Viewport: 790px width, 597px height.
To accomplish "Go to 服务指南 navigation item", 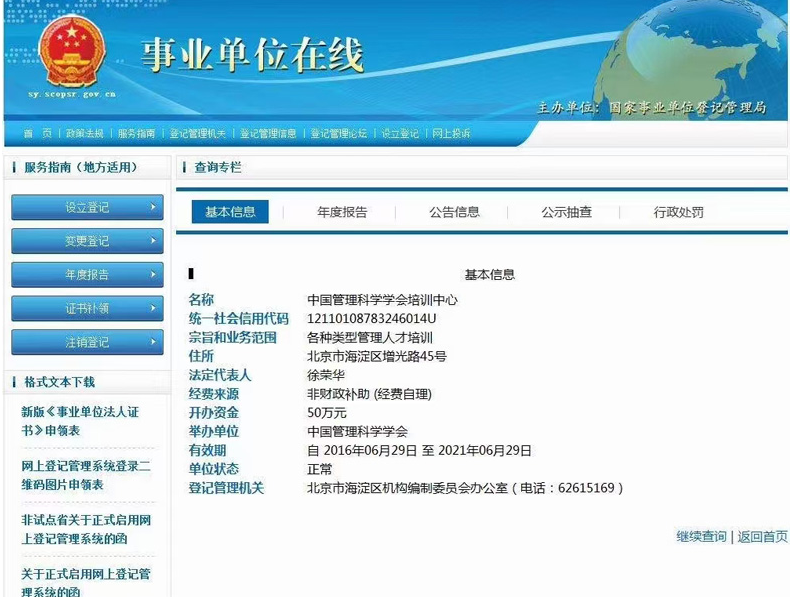I will 137,133.
